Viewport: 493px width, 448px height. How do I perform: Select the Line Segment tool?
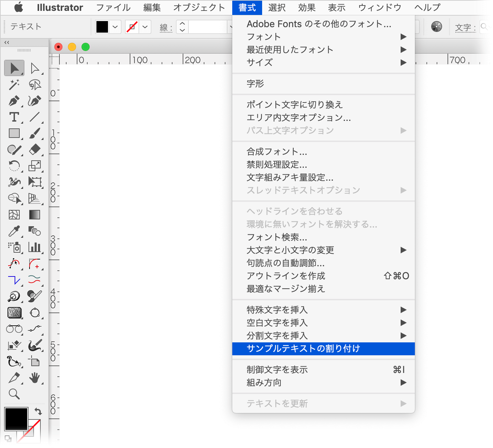[35, 117]
